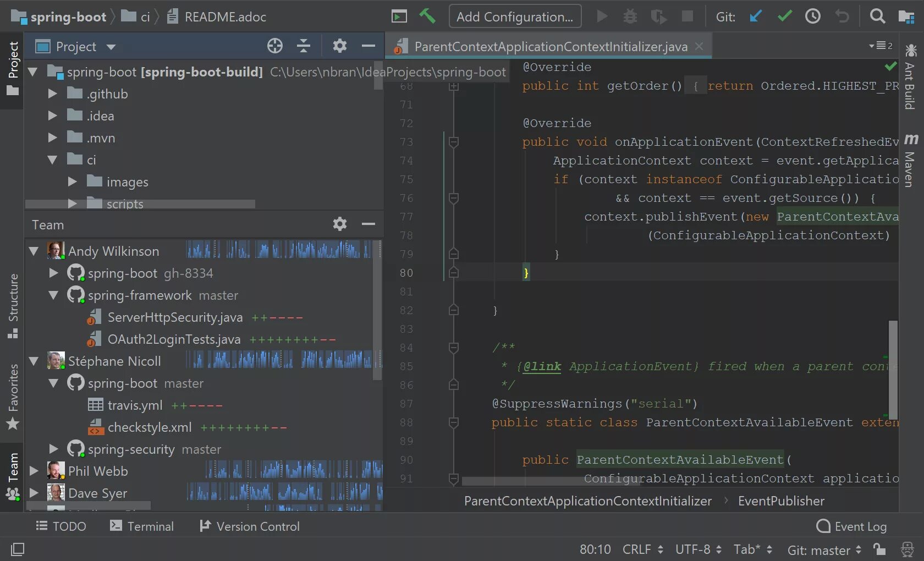Expand spring-boot gh-8334 repository
This screenshot has width=924, height=561.
[x=53, y=273]
